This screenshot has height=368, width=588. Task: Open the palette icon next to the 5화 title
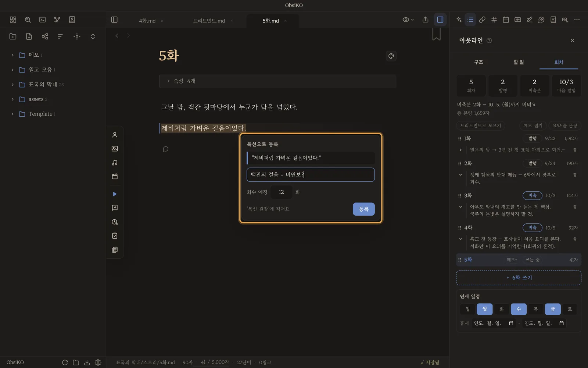(x=391, y=56)
